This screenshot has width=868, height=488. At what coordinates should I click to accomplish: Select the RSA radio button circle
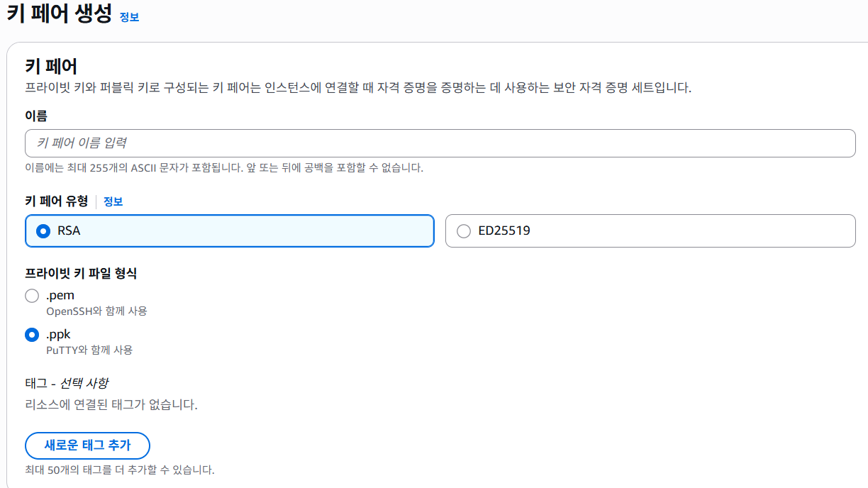(43, 231)
